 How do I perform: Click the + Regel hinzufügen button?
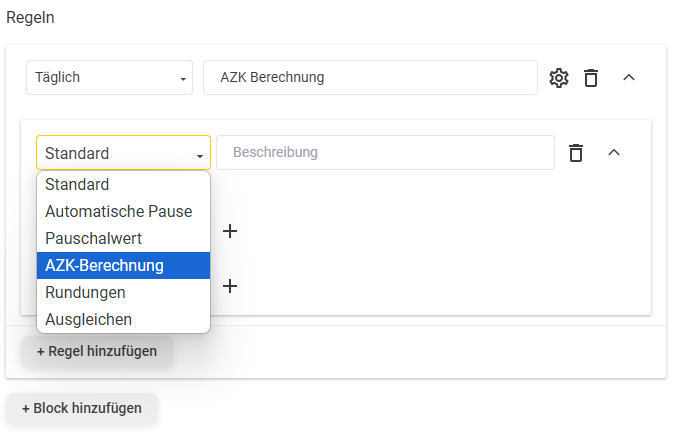(97, 351)
